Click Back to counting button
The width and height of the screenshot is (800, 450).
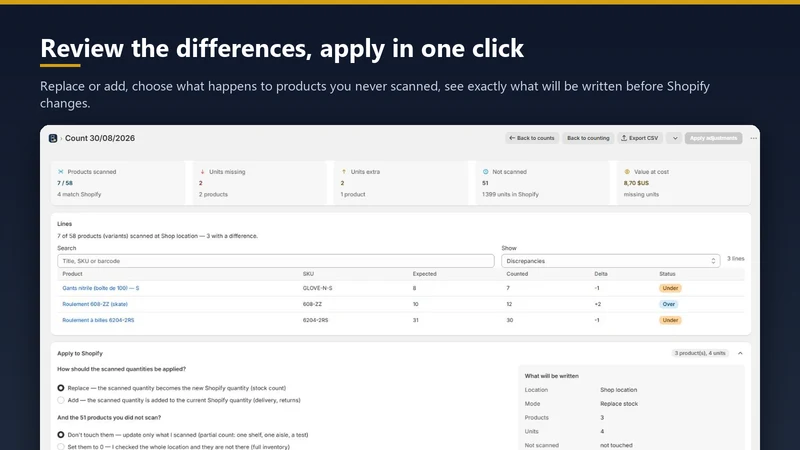[x=588, y=138]
